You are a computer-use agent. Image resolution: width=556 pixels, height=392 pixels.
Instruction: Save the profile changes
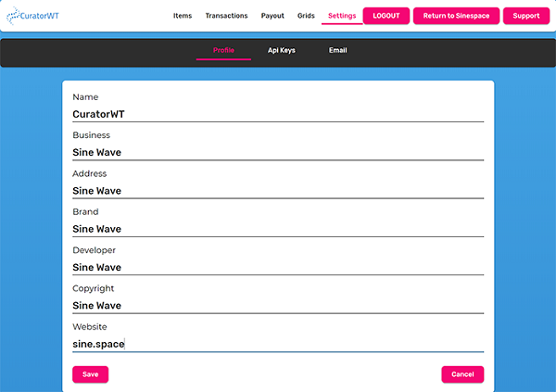pos(90,374)
